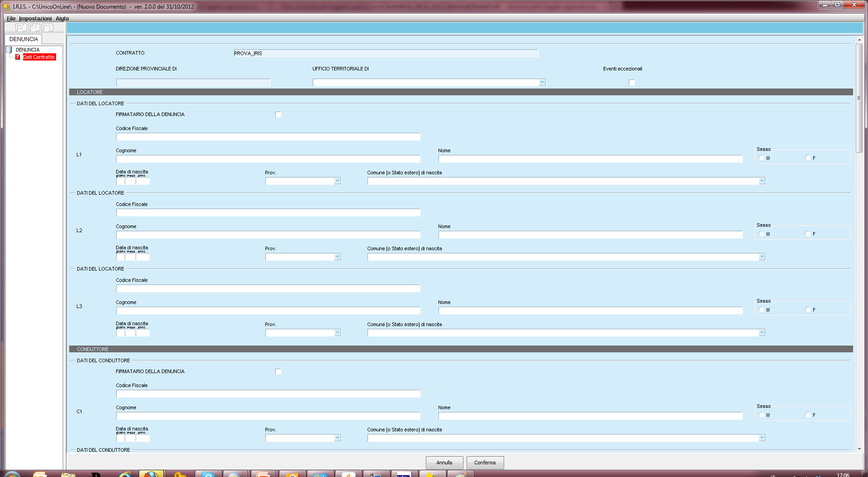Open Comune di nascita dropdown for L3
The height and width of the screenshot is (477, 868).
tap(762, 333)
